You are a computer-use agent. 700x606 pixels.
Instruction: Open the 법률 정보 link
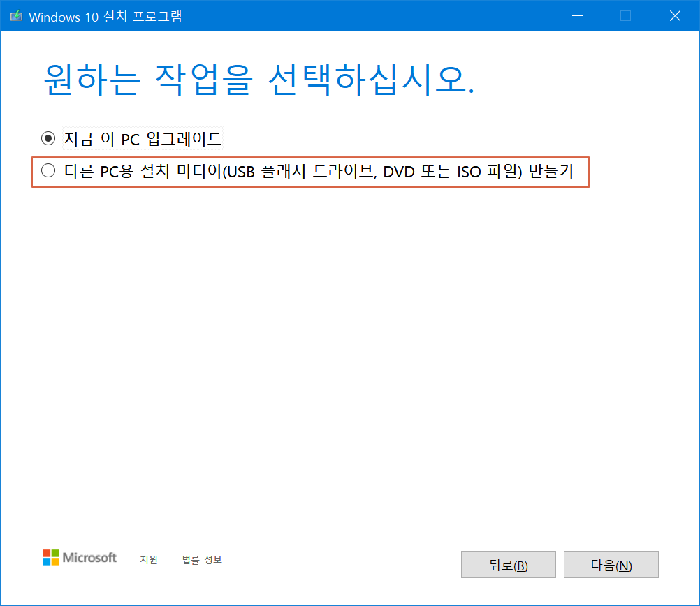pos(202,560)
